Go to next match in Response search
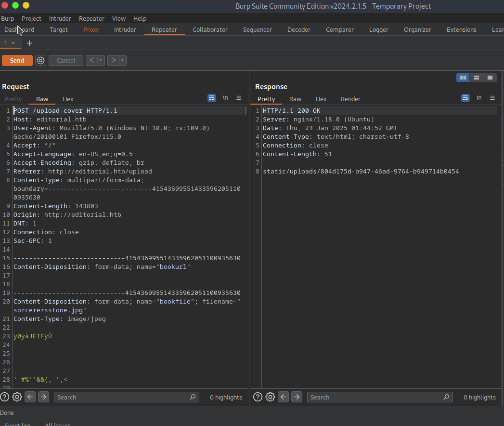The image size is (504, 426). (297, 397)
